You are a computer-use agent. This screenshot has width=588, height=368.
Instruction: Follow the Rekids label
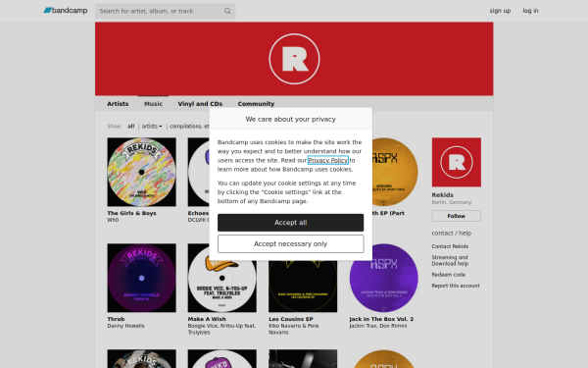[x=457, y=216]
